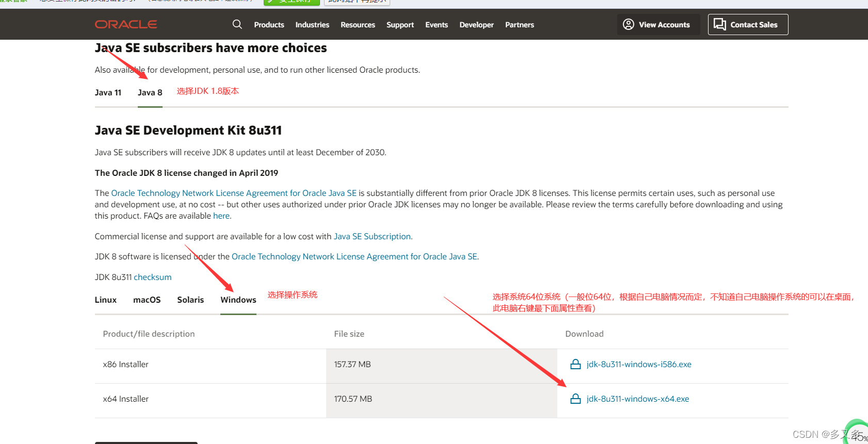Download jdk-8u311-windows-i586.exe
Image resolution: width=868 pixels, height=444 pixels.
coord(639,365)
